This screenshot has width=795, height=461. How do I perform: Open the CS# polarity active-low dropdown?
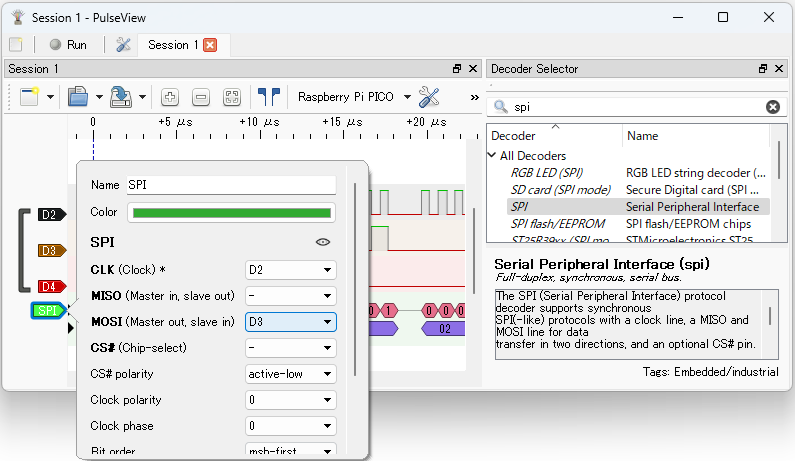click(x=291, y=374)
